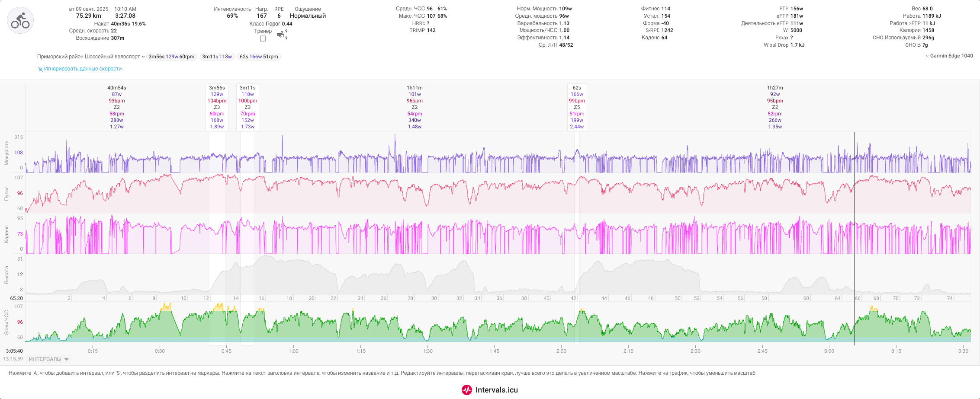Click the Garmin Edge 1040 device label
This screenshot has width=980, height=399.
(x=949, y=56)
